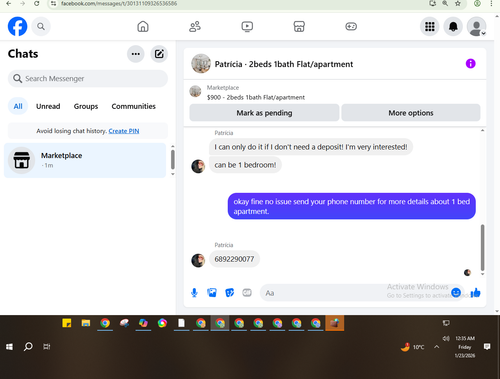Open the Video (Watch) icon
Viewport: 500px width, 379px height.
(247, 26)
